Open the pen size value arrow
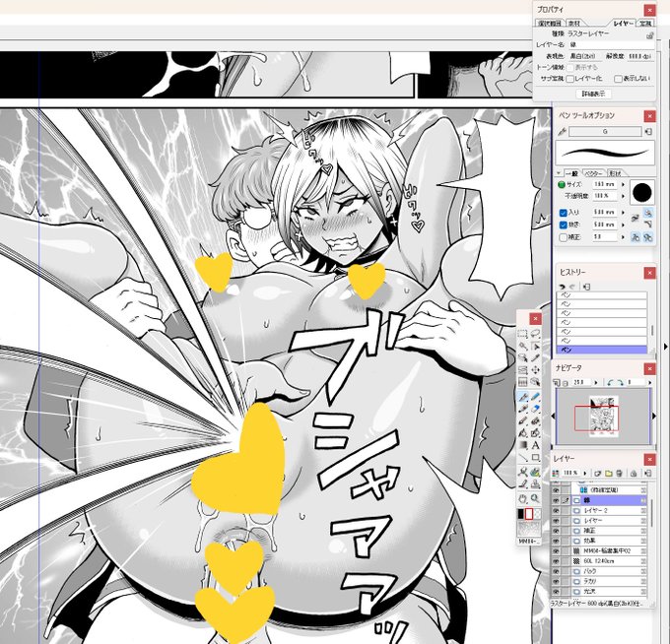The height and width of the screenshot is (644, 670). coord(623,185)
